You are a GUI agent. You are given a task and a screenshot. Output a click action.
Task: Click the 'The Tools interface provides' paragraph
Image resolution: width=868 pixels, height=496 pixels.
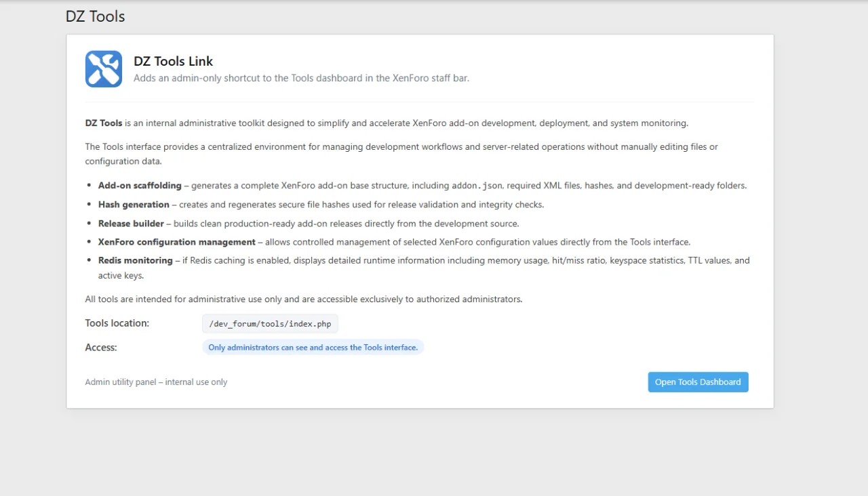401,147
